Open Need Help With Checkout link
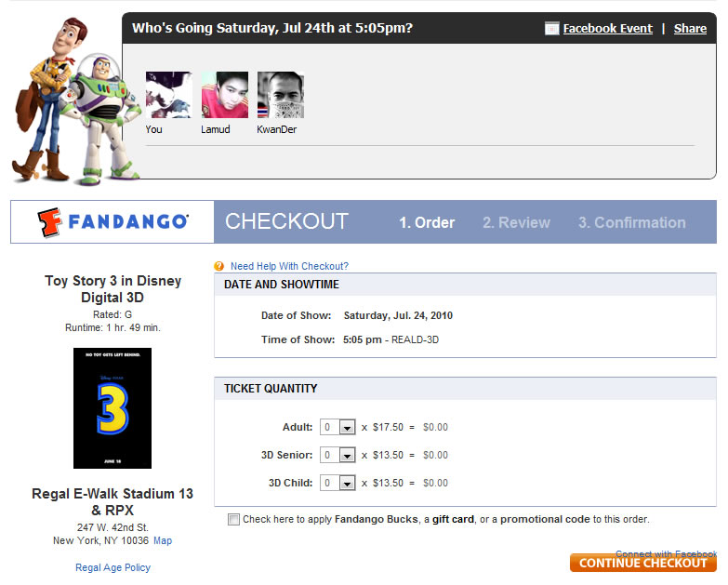 289,266
